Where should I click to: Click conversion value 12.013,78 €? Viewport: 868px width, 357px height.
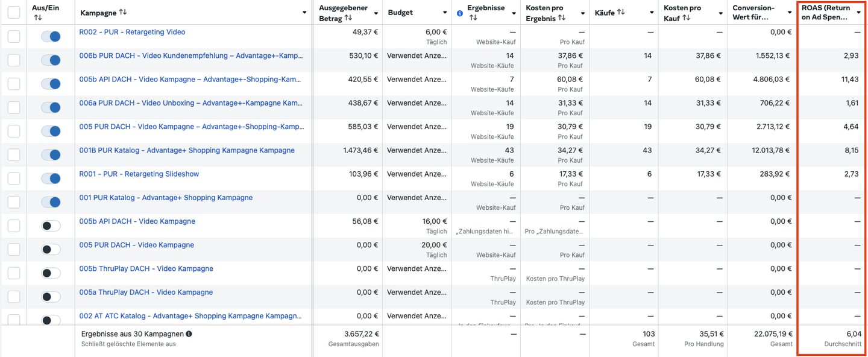(771, 150)
